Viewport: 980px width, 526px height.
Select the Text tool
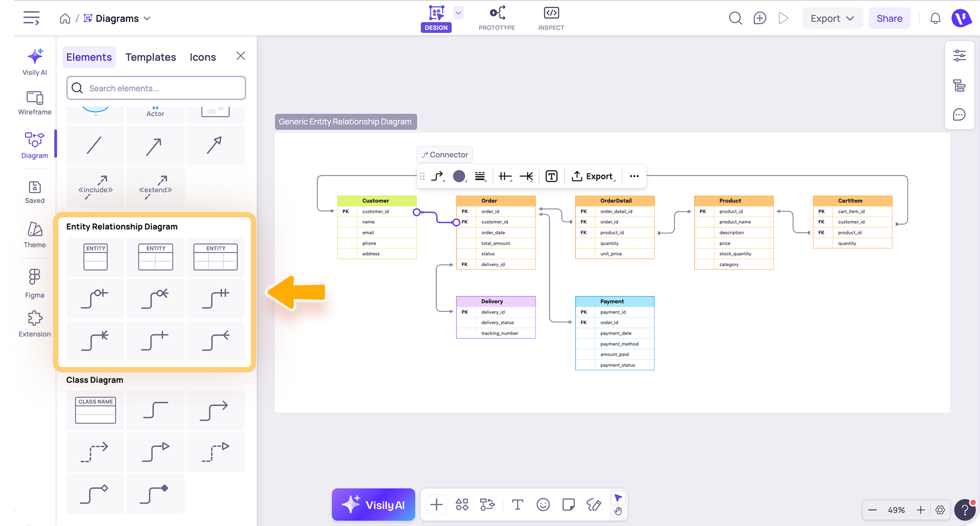517,505
